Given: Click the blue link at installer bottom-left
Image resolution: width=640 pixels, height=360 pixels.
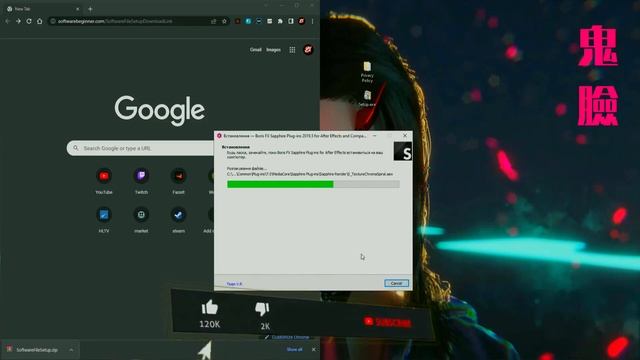Looking at the screenshot, I should click(x=234, y=284).
